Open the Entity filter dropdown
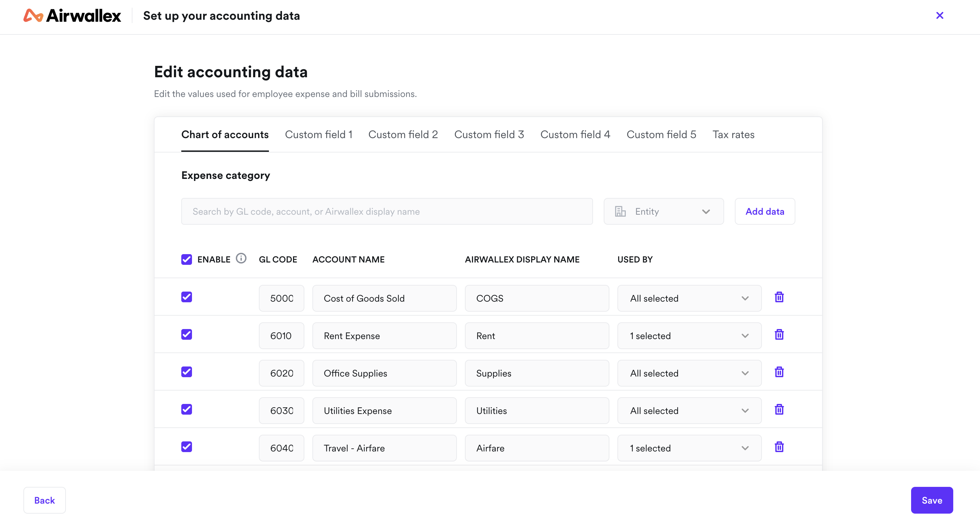 [x=664, y=211]
